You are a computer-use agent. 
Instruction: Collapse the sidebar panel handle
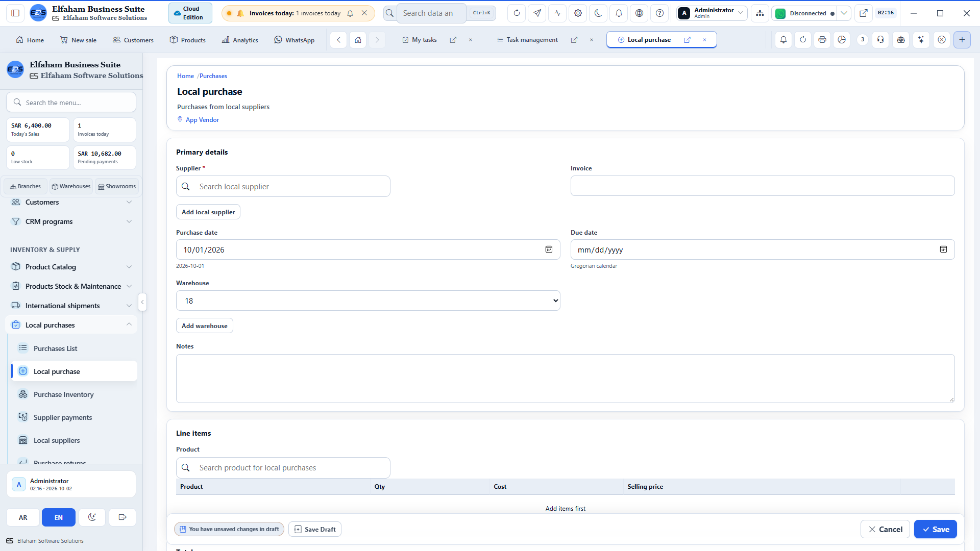click(142, 302)
